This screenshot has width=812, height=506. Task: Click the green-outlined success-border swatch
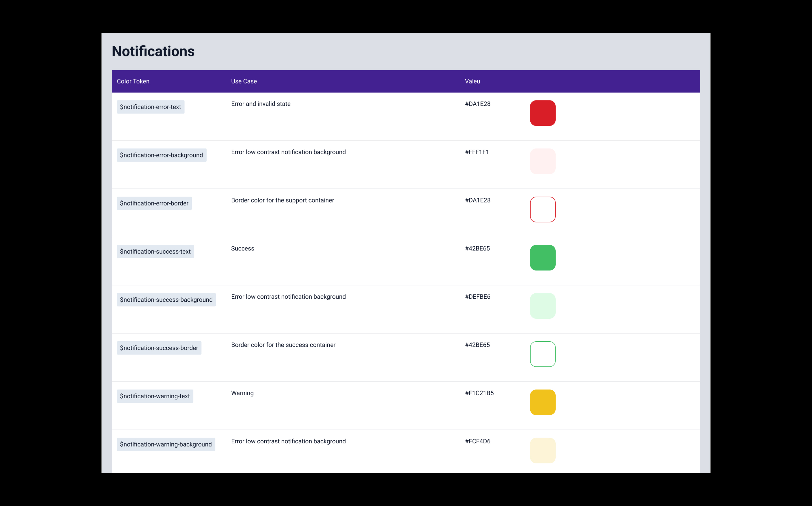click(542, 354)
